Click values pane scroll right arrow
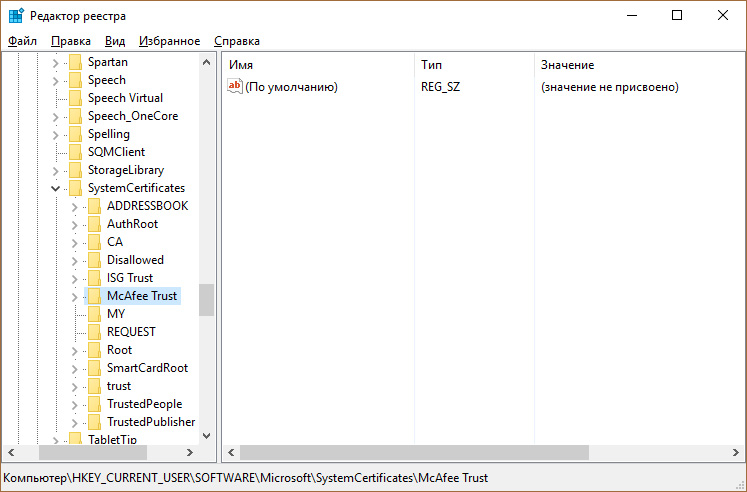 [x=736, y=452]
